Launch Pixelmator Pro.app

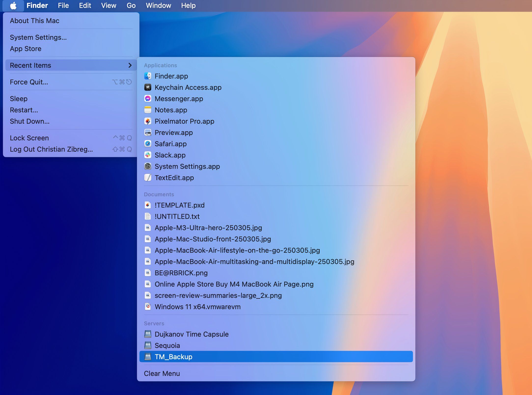point(184,121)
